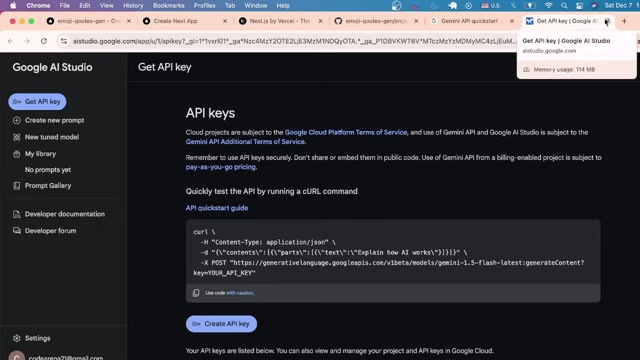Click the account avatar in the sidebar
The height and width of the screenshot is (360, 640).
point(16,356)
